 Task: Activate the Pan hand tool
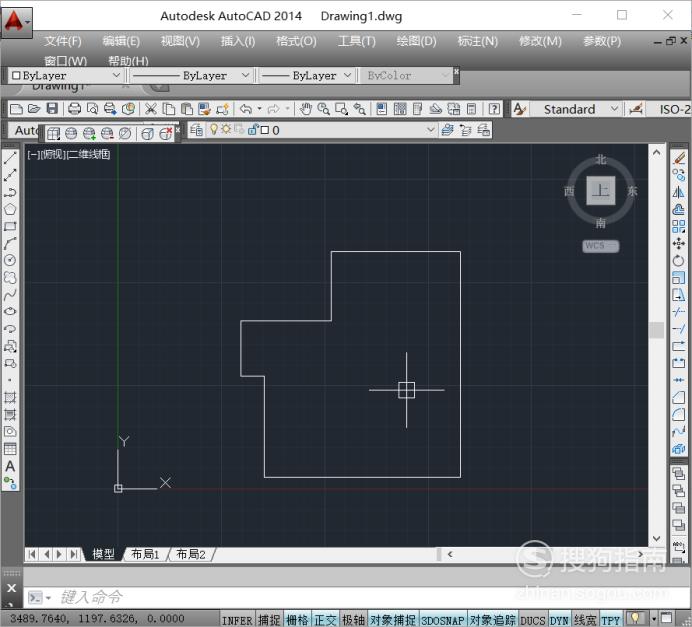[x=305, y=109]
